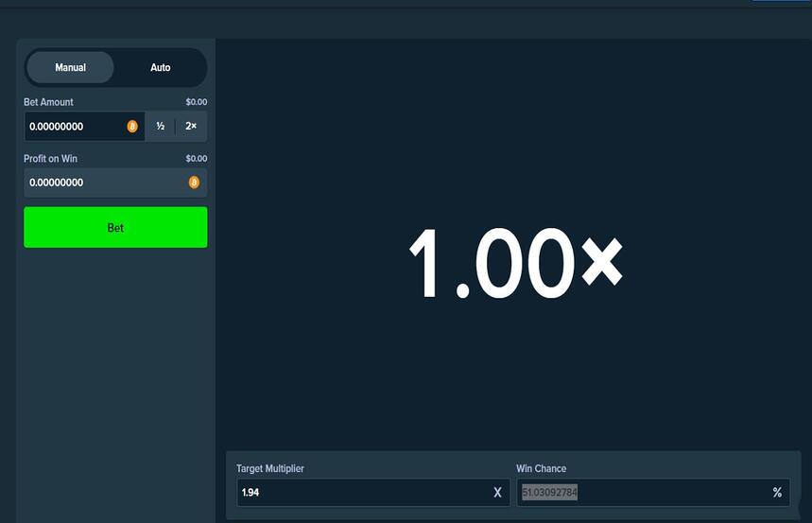
Task: Switch to the Auto betting tab
Action: tap(160, 67)
